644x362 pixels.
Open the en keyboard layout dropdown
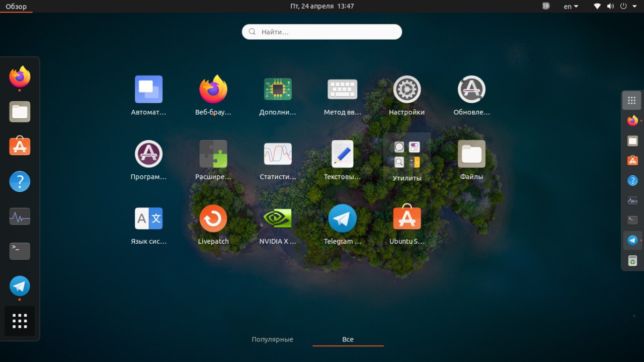tap(571, 7)
